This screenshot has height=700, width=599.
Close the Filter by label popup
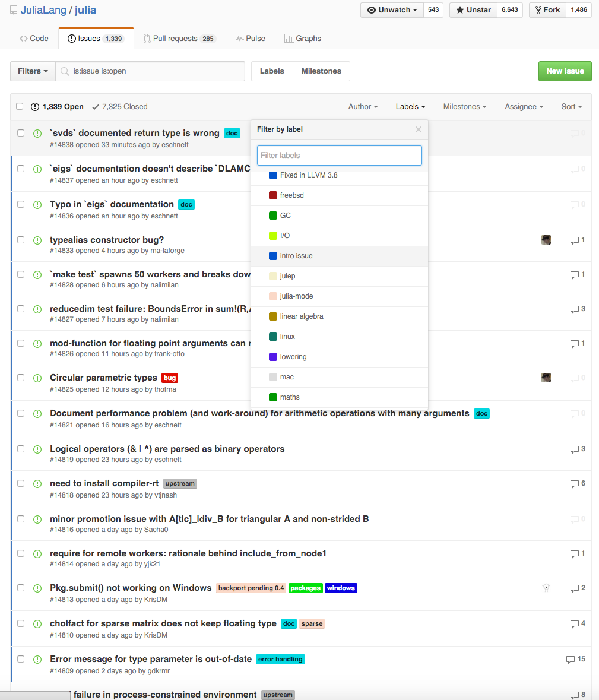click(x=418, y=129)
